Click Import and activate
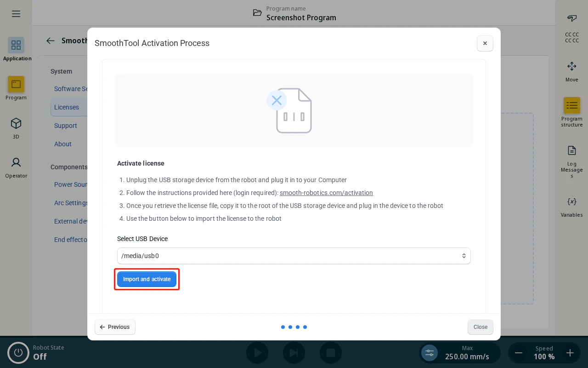588x368 pixels. coord(147,279)
